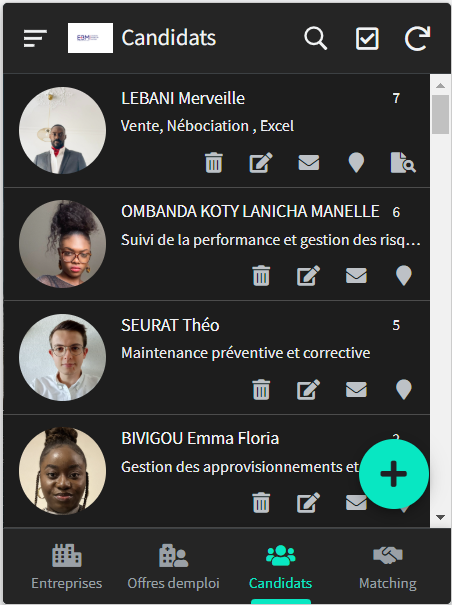Send email to LEBANI Merveille

click(x=309, y=162)
